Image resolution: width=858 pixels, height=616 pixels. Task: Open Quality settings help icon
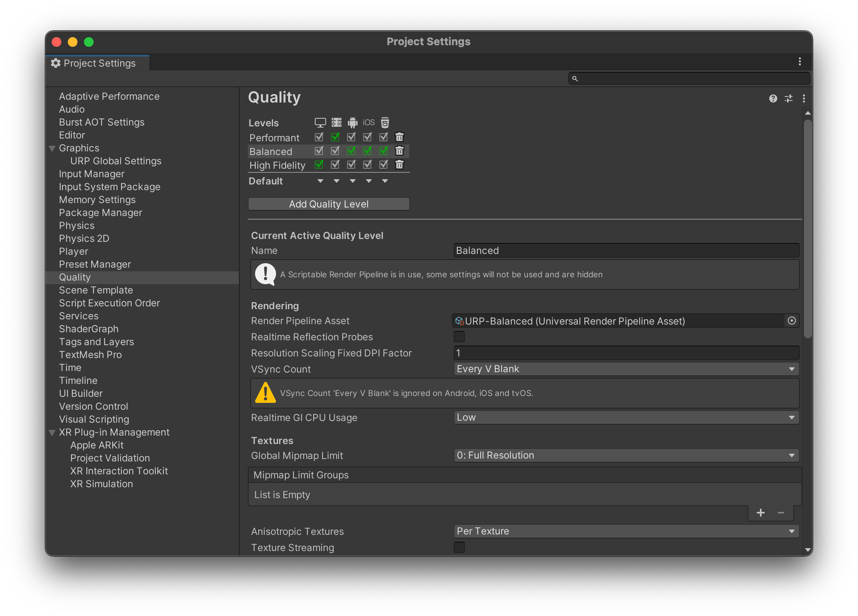click(x=773, y=98)
